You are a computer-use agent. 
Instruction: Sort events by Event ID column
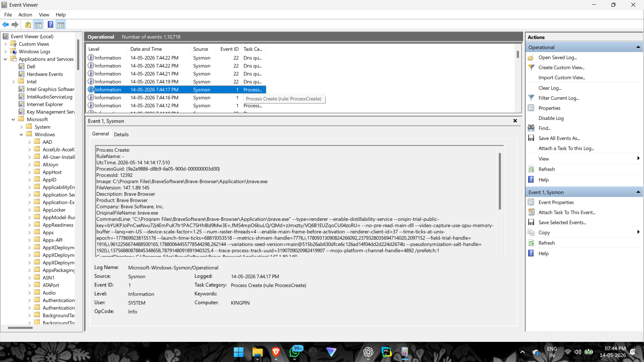click(x=229, y=49)
